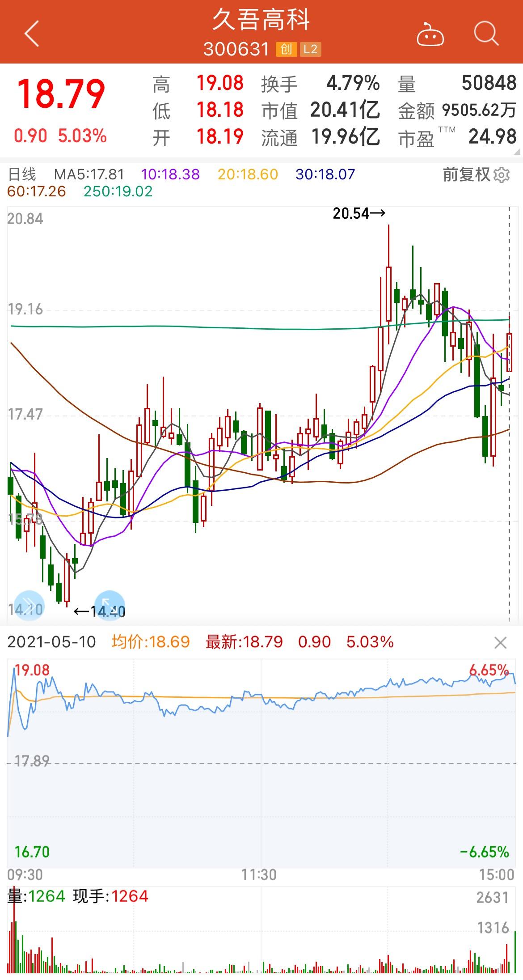This screenshot has width=523, height=980.
Task: Tap the dashed vertical crosshair line
Action: tap(509, 492)
